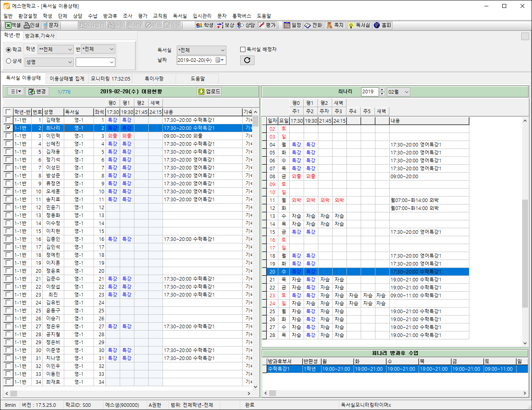Open the 독서실 lightbulb toolbar icon

(x=359, y=25)
